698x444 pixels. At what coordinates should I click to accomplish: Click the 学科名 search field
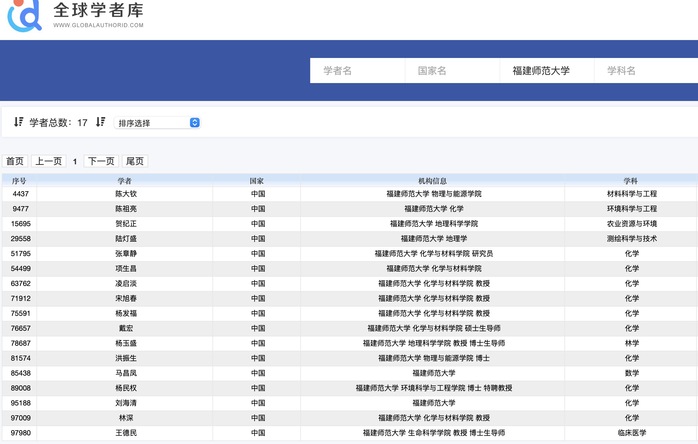point(640,71)
